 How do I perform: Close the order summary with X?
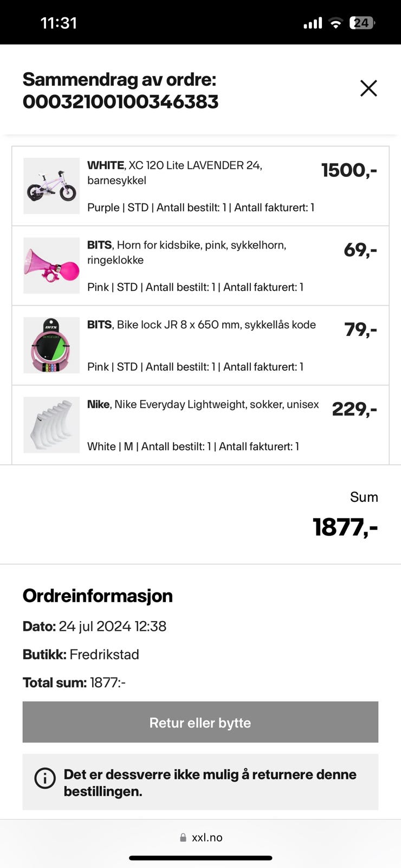coord(368,88)
